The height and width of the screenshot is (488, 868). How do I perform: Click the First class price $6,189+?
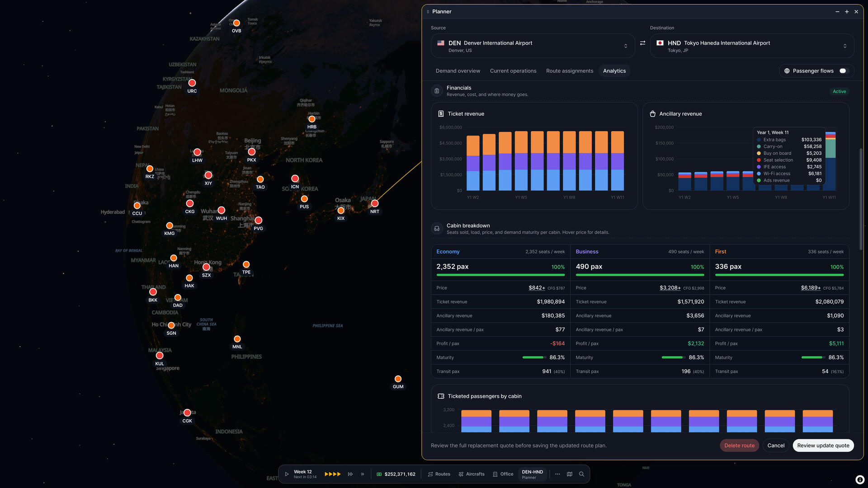coord(811,288)
